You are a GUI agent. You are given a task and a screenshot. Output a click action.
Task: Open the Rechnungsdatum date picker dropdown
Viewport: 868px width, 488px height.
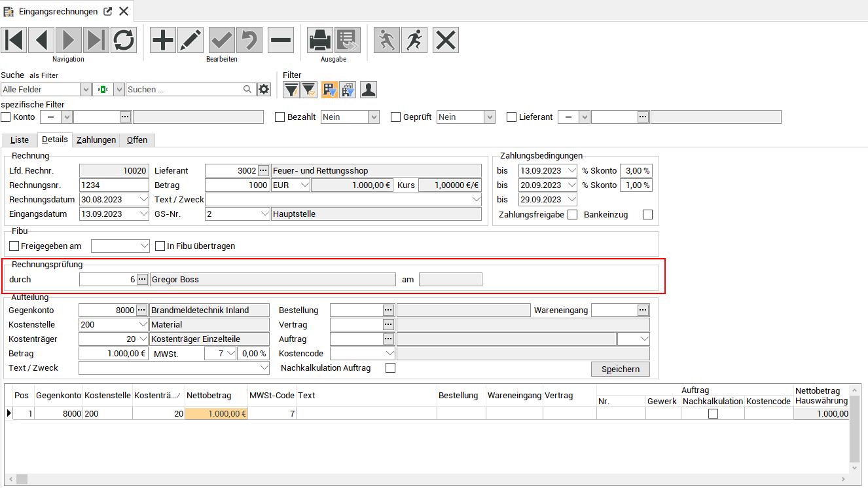tap(143, 199)
